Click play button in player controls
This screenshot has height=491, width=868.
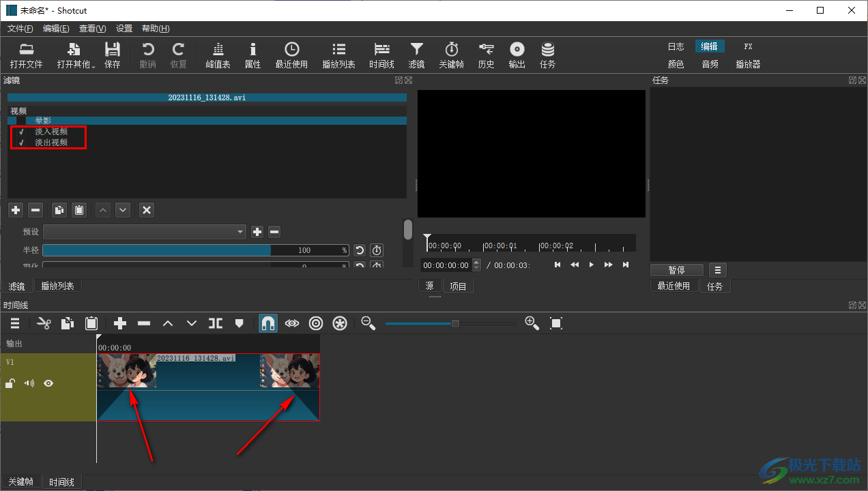tap(592, 265)
